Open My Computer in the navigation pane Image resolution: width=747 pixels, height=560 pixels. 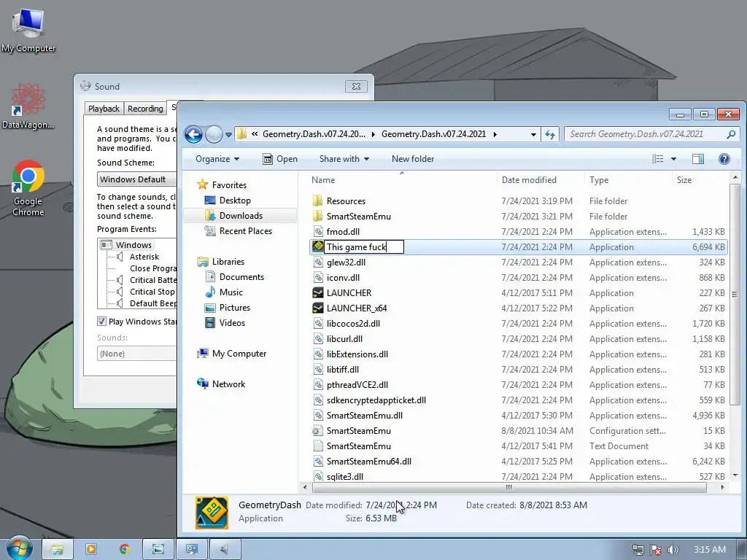239,354
